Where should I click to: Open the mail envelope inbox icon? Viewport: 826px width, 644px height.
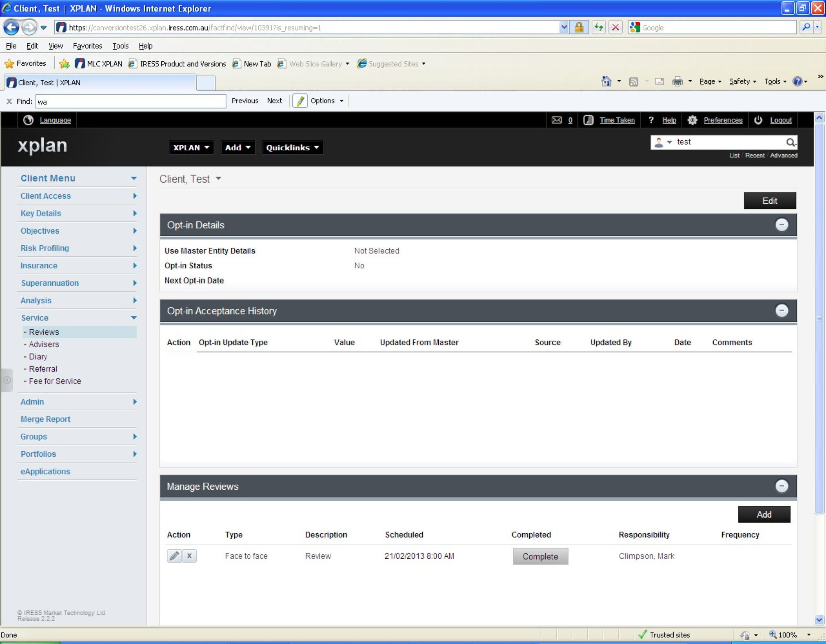pyautogui.click(x=556, y=120)
